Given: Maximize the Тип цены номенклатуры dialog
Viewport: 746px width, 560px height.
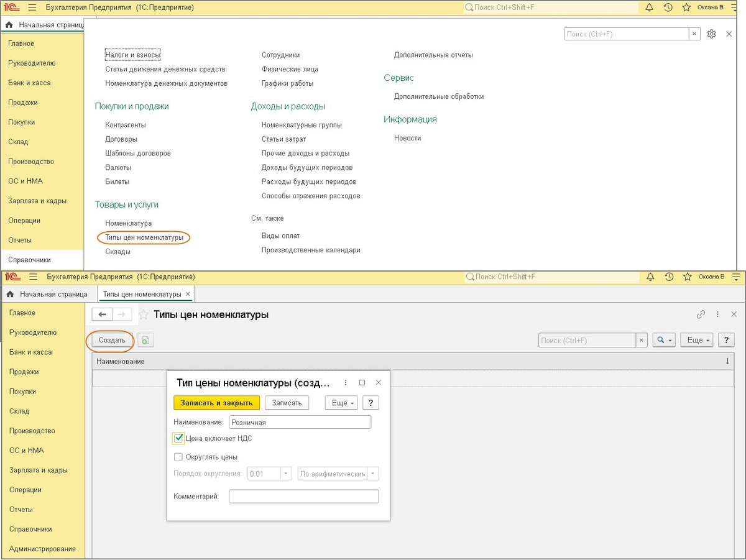Looking at the screenshot, I should click(x=362, y=383).
